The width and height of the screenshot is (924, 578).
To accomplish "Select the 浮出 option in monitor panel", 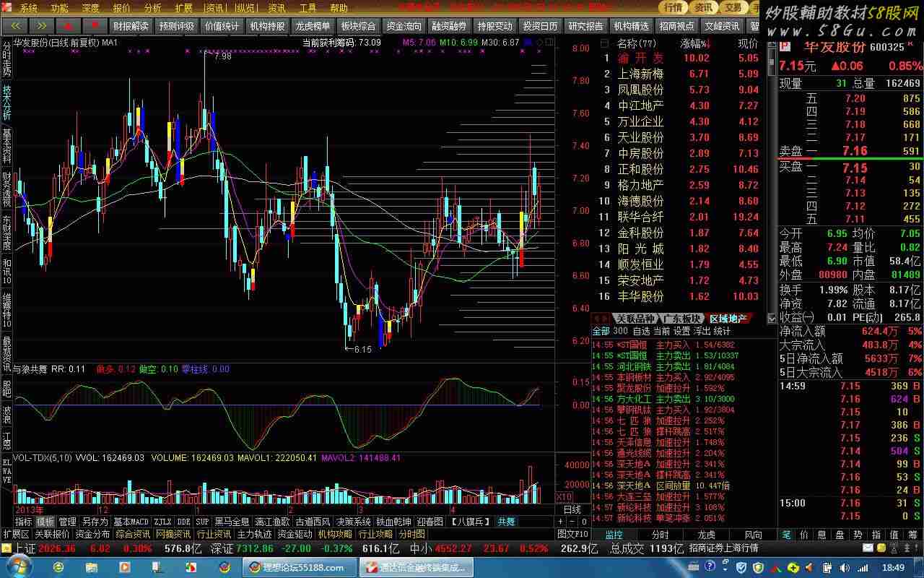I will 702,331.
